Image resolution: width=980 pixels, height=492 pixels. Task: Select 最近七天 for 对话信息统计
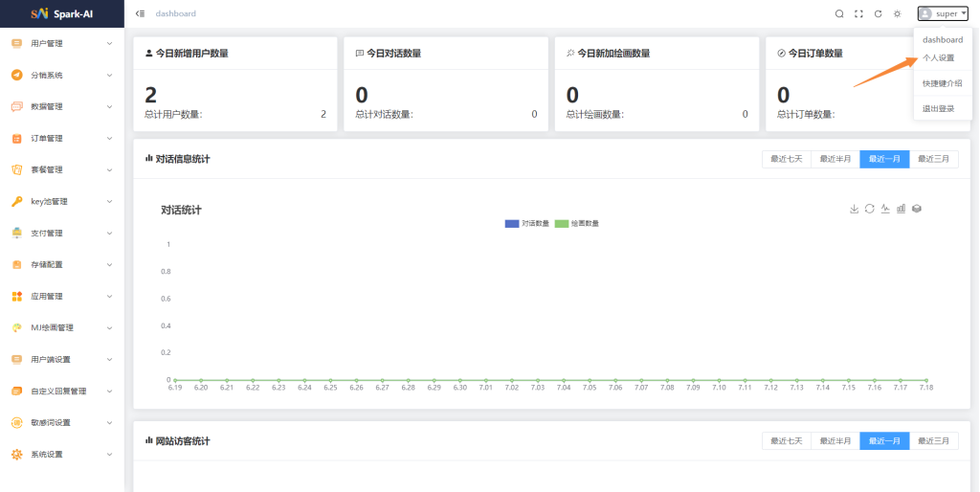click(786, 159)
